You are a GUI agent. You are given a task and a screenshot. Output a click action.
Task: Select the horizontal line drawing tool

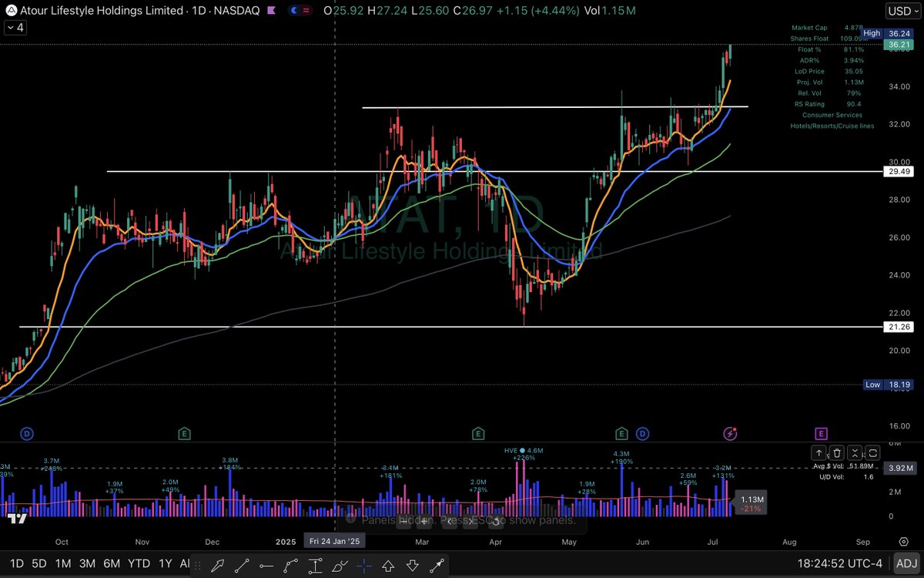pos(267,565)
